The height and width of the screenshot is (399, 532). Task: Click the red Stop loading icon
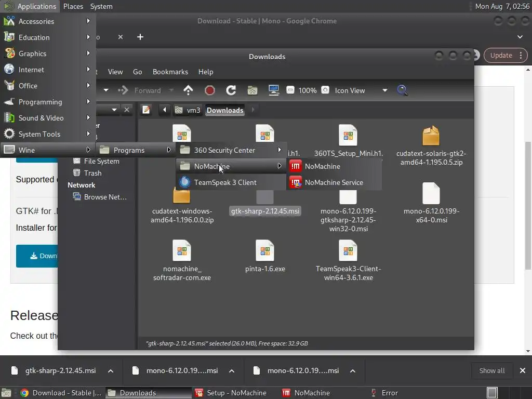pyautogui.click(x=210, y=90)
